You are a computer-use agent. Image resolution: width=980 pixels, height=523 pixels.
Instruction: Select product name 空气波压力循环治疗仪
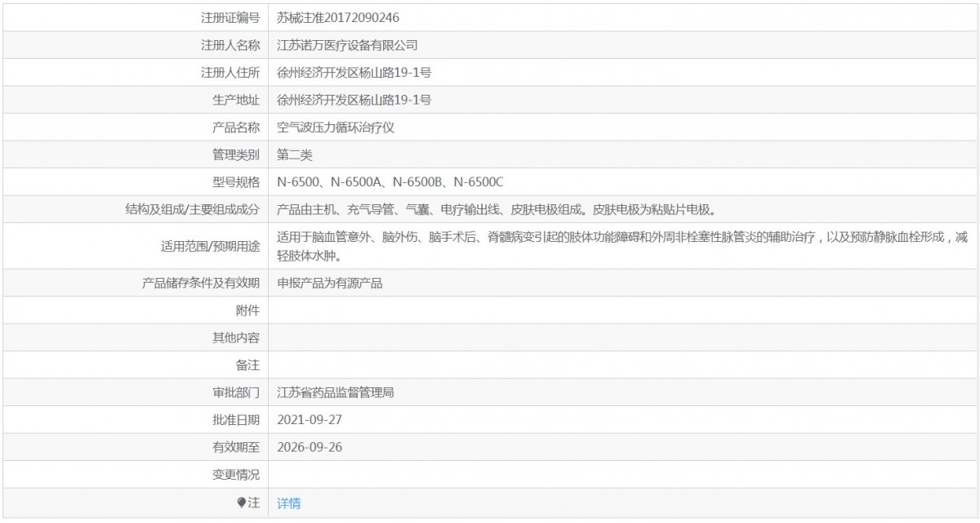336,127
